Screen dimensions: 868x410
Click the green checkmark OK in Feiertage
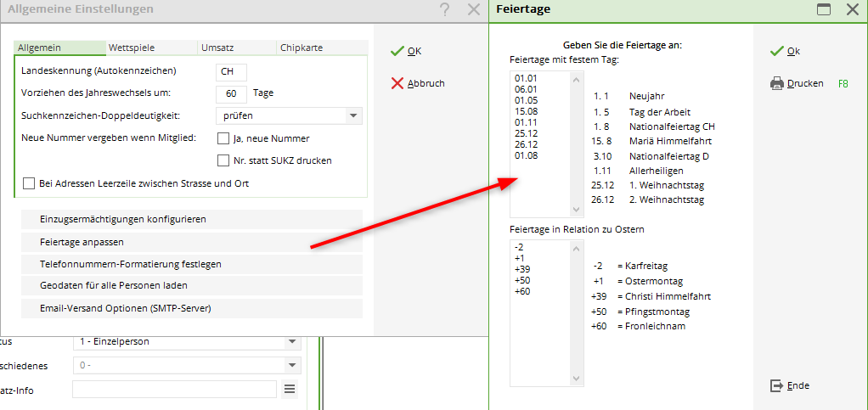[x=775, y=51]
